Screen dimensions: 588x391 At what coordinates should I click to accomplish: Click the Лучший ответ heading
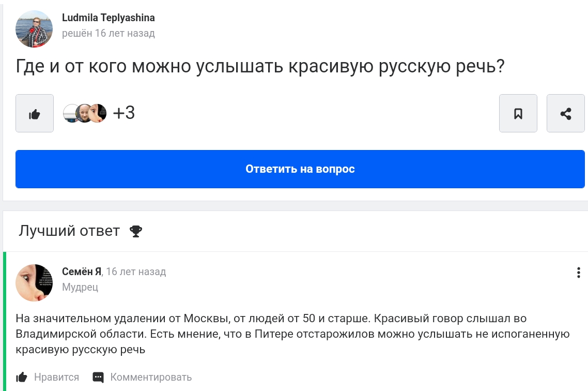pos(69,231)
